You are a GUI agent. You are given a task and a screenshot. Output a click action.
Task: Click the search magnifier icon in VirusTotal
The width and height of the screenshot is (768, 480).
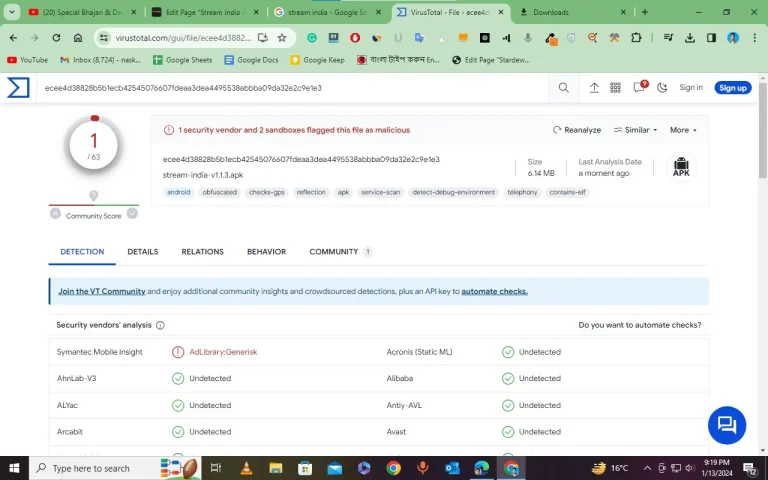(x=564, y=88)
